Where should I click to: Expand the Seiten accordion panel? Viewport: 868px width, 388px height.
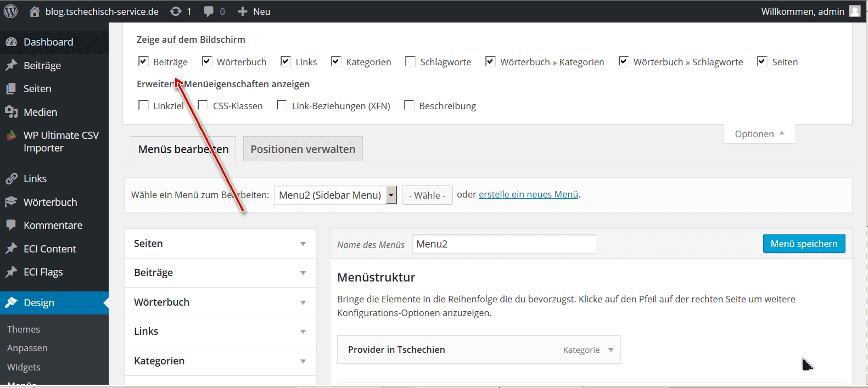click(220, 243)
